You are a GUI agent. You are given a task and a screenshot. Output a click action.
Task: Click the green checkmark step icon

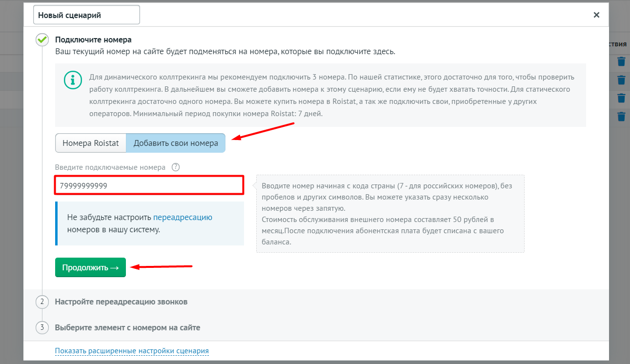click(x=42, y=40)
